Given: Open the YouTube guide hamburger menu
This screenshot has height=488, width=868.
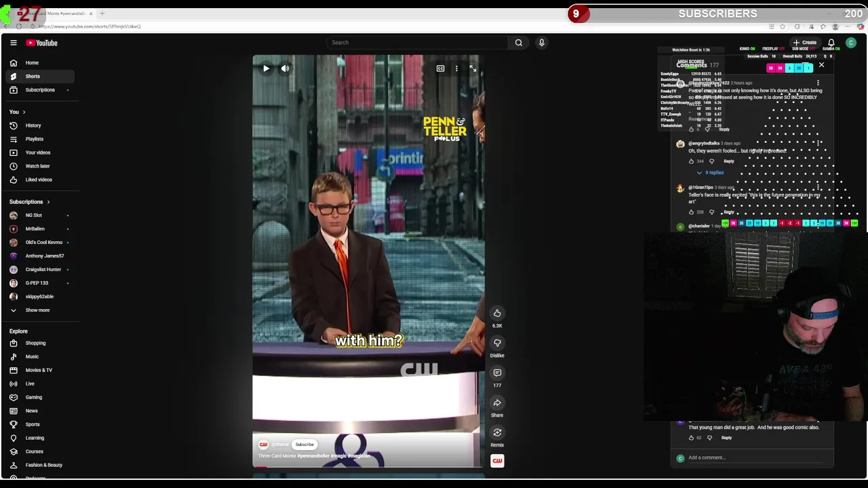Looking at the screenshot, I should click(x=13, y=43).
